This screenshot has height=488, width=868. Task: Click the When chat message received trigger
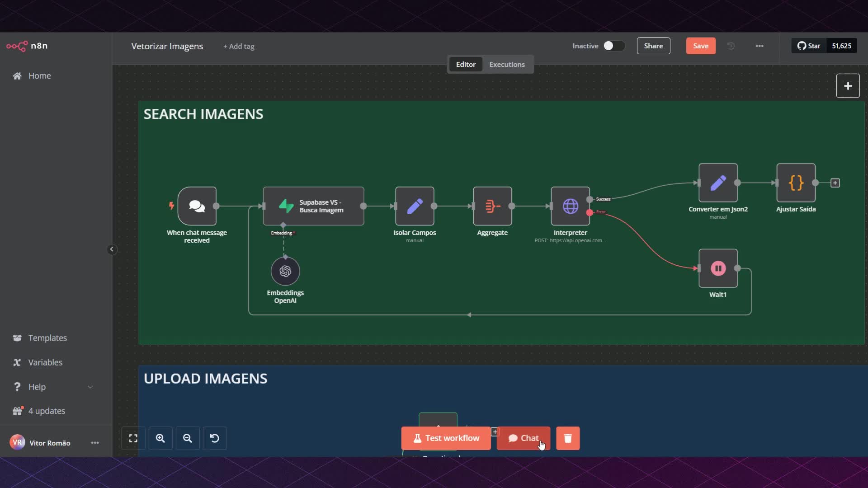click(x=197, y=206)
